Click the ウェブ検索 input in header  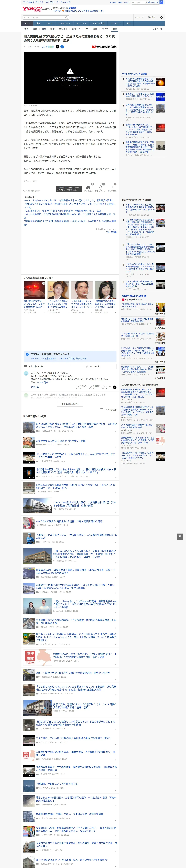(x=138, y=2)
